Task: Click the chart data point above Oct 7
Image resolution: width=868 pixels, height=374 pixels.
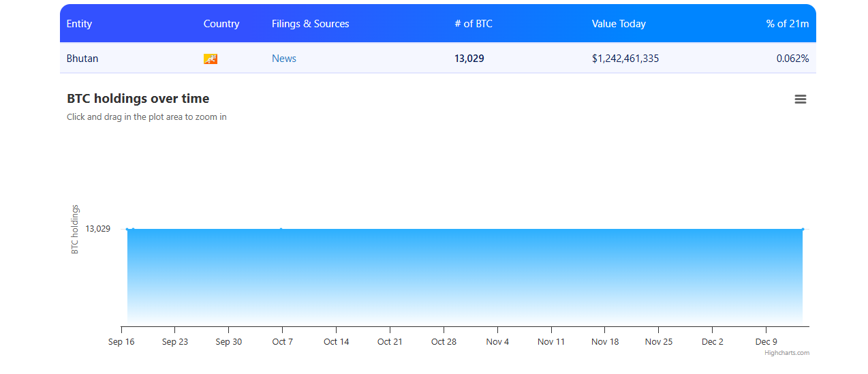Action: pyautogui.click(x=281, y=229)
